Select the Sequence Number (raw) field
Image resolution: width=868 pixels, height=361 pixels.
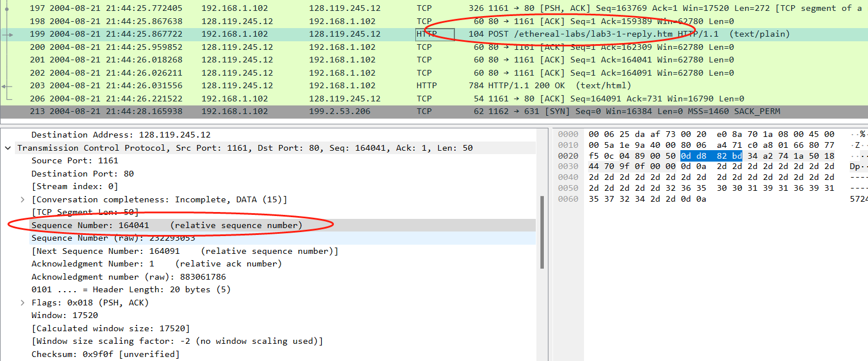pos(113,238)
